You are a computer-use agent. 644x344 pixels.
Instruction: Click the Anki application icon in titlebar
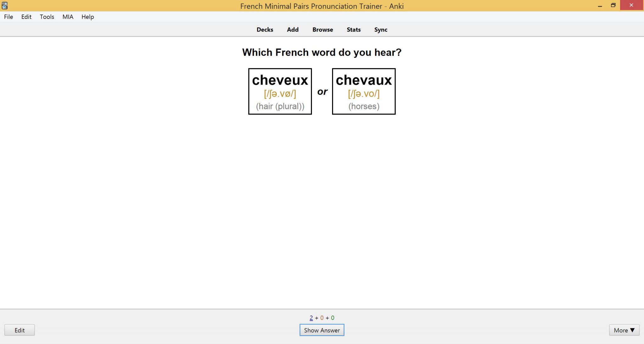5,5
